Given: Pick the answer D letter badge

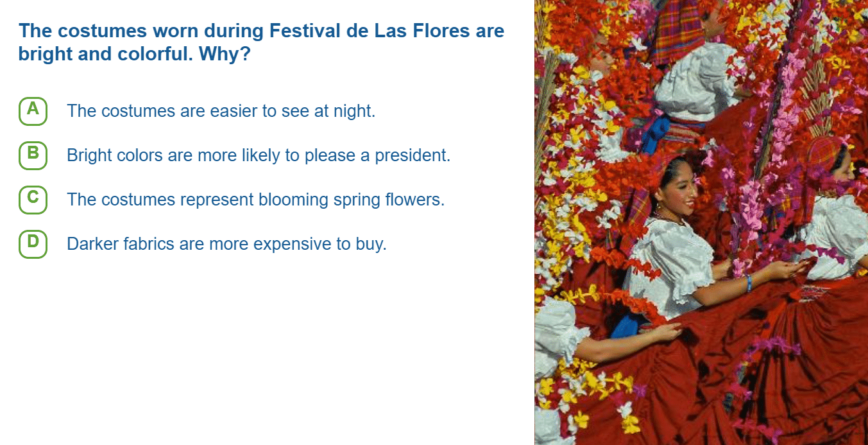Looking at the screenshot, I should (x=33, y=243).
